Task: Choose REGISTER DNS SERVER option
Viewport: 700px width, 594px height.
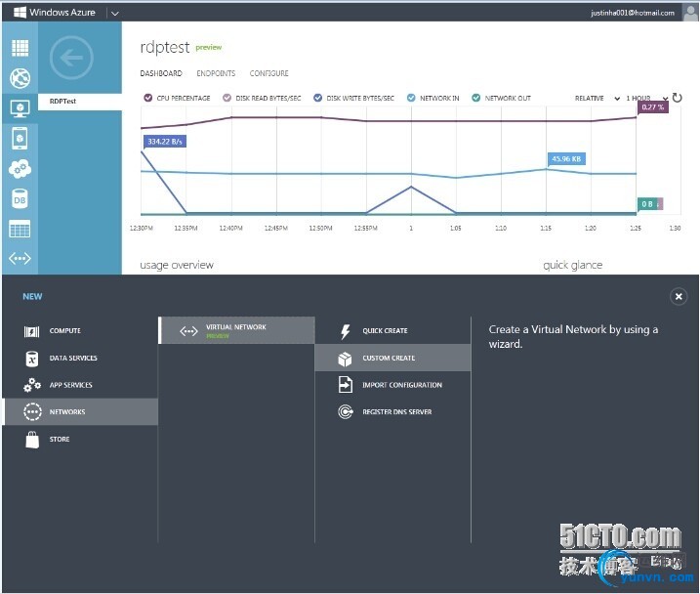Action: [x=392, y=411]
